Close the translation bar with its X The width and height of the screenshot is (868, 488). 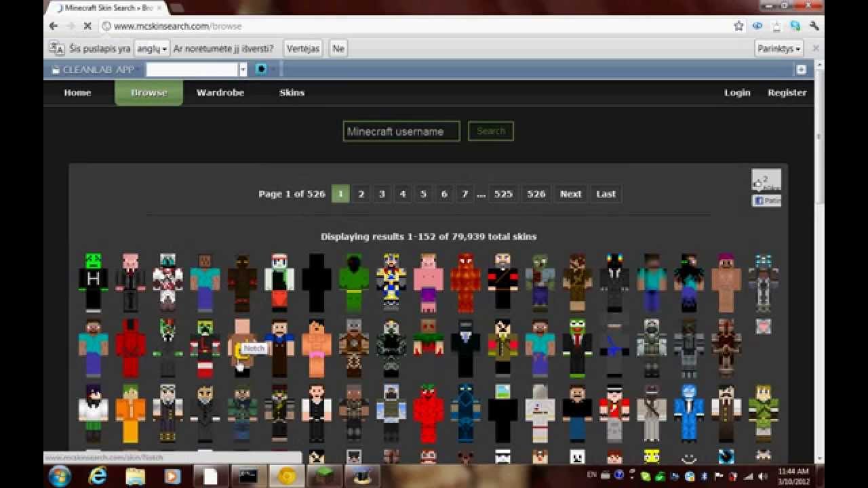click(816, 48)
